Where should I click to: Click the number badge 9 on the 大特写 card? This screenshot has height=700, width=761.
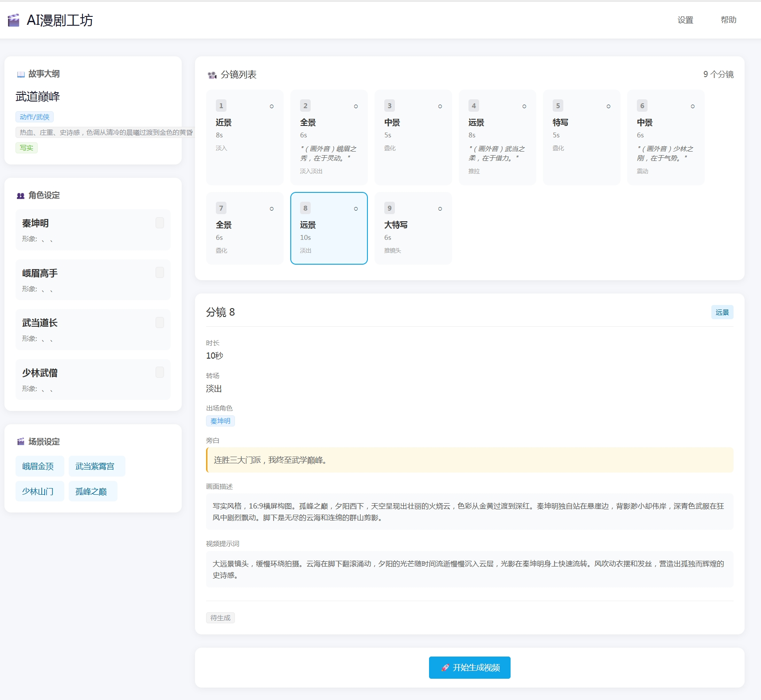(x=390, y=208)
